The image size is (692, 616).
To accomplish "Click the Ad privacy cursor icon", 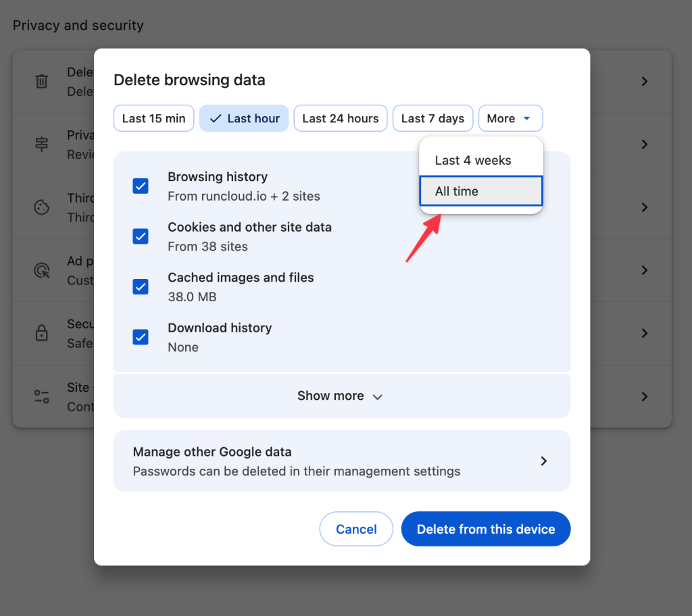I will [42, 270].
